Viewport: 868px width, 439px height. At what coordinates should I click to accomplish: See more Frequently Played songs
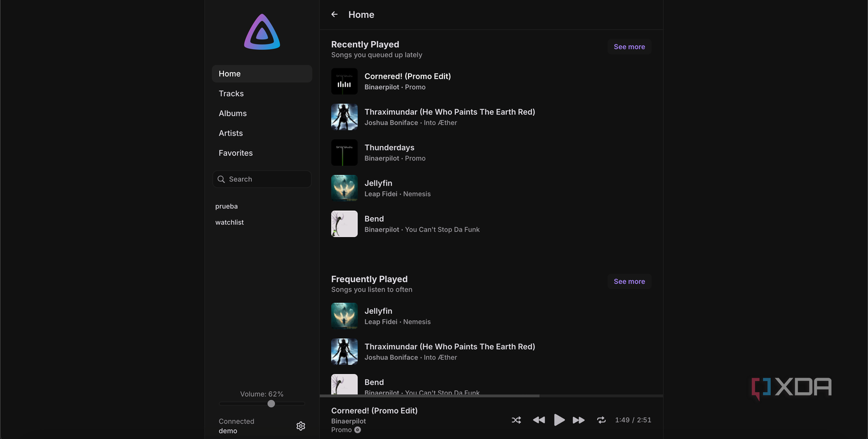point(629,281)
